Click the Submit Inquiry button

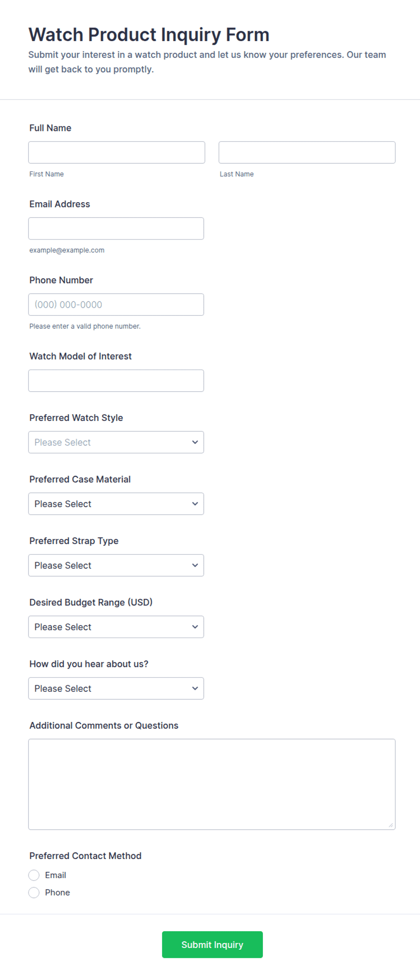tap(212, 944)
